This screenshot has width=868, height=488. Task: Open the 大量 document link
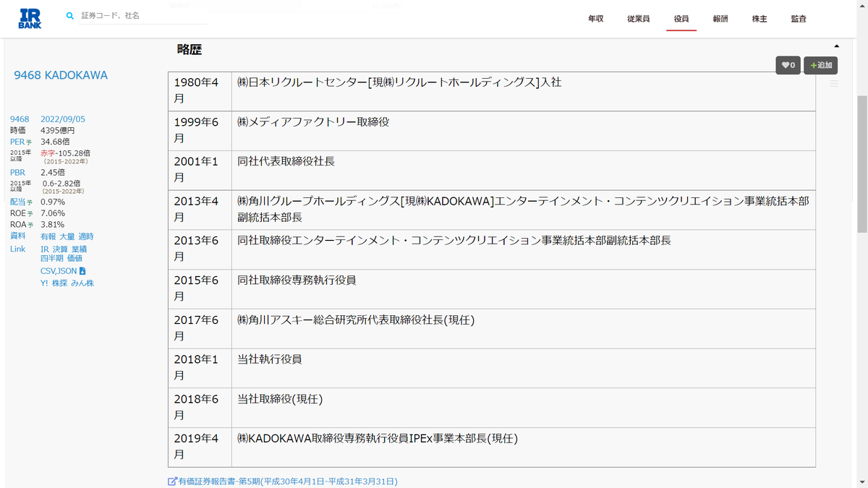(67, 236)
